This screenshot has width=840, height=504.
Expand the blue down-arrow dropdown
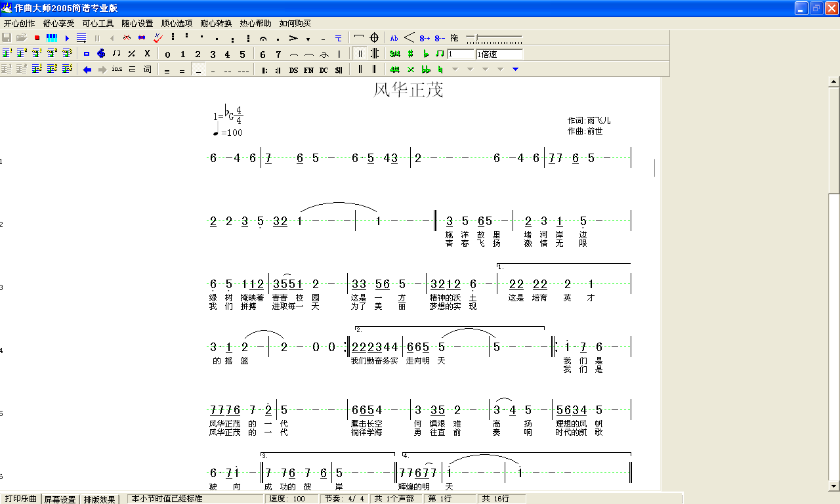(x=515, y=70)
